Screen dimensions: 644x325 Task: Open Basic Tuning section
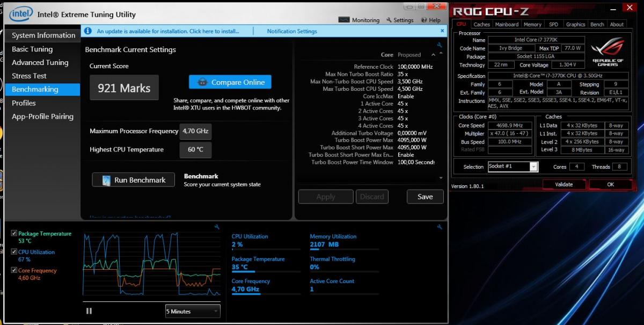[x=32, y=49]
